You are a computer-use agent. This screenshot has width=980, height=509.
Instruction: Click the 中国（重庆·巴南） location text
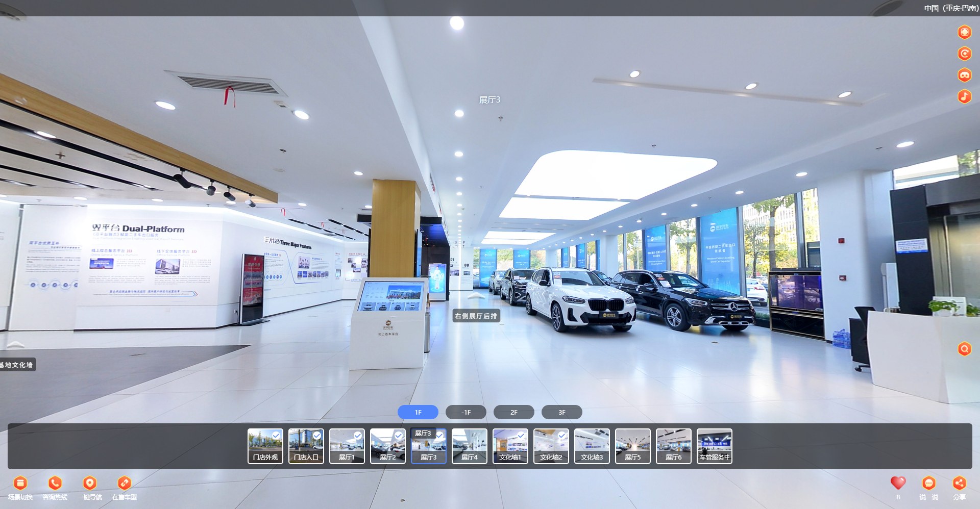click(951, 8)
